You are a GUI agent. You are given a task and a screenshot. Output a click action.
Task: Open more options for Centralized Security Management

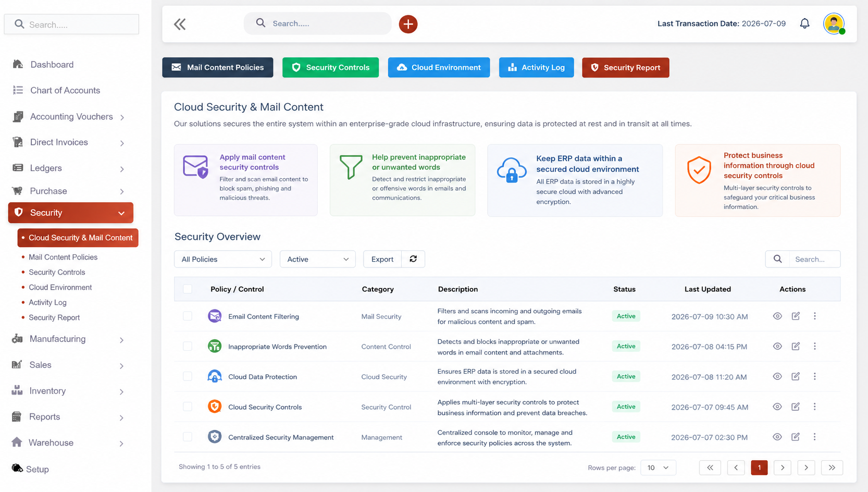(815, 437)
